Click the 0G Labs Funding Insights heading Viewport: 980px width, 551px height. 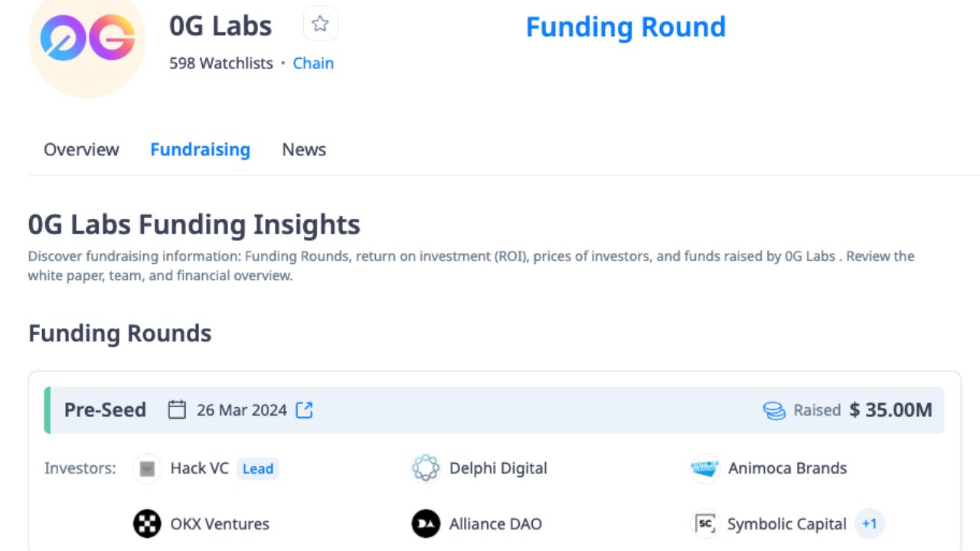click(x=194, y=225)
